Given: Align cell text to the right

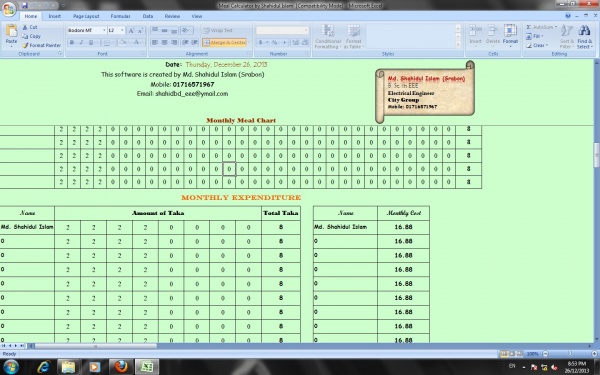Looking at the screenshot, I should point(174,42).
